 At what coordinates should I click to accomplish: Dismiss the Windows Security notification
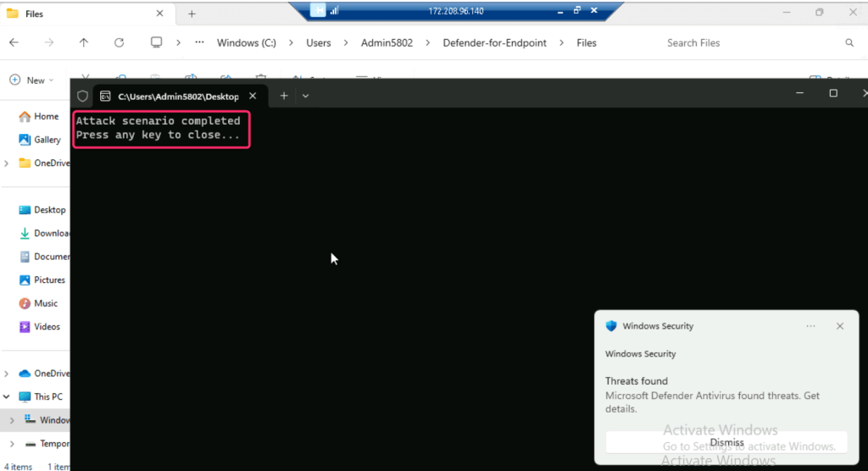pyautogui.click(x=726, y=442)
